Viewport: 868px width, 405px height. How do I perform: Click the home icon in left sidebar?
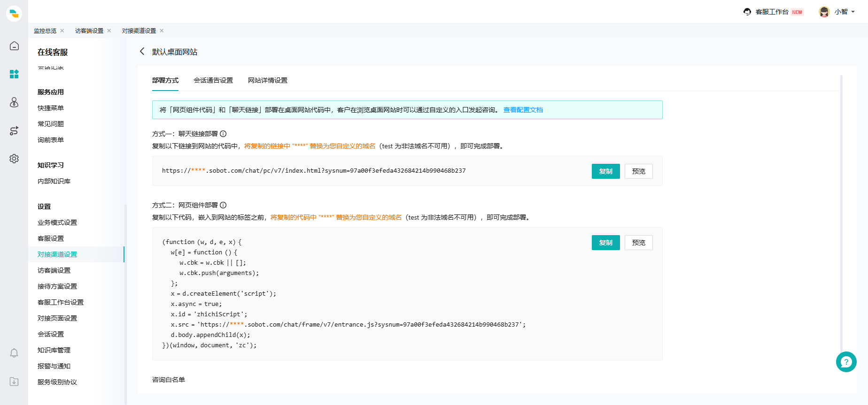click(14, 46)
